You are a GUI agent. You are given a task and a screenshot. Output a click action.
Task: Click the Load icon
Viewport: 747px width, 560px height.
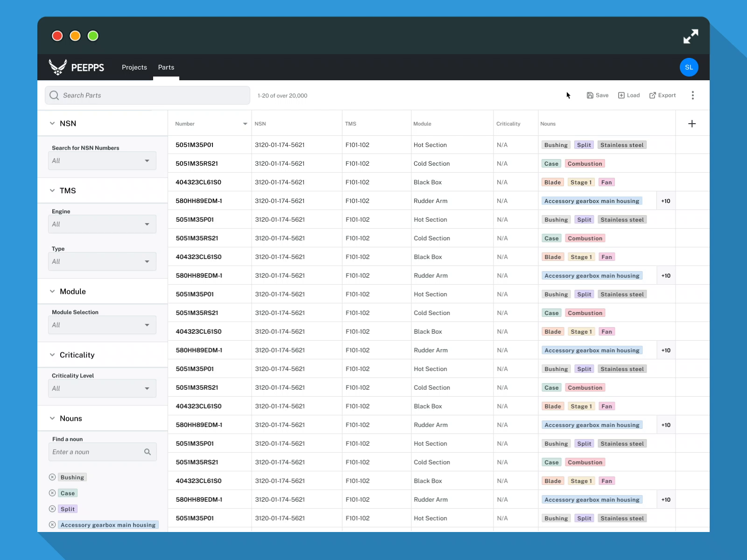[x=621, y=95]
